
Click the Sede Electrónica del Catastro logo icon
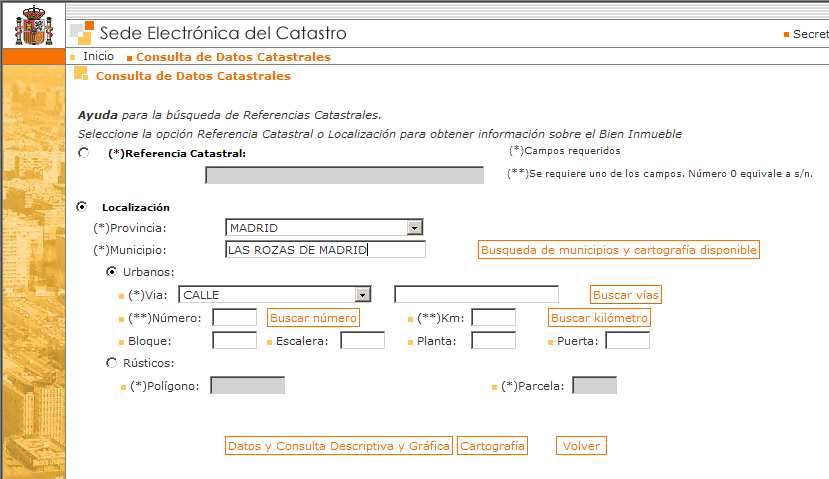(x=82, y=33)
